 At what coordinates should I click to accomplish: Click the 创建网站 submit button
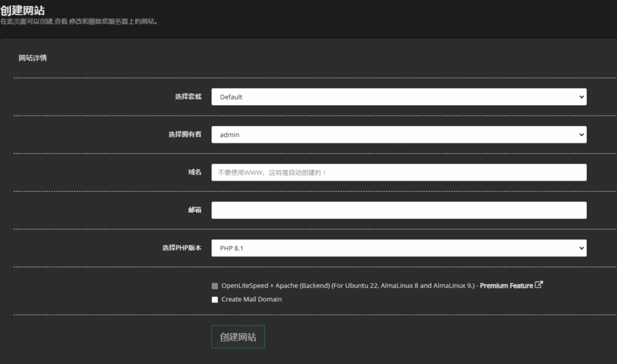[238, 337]
